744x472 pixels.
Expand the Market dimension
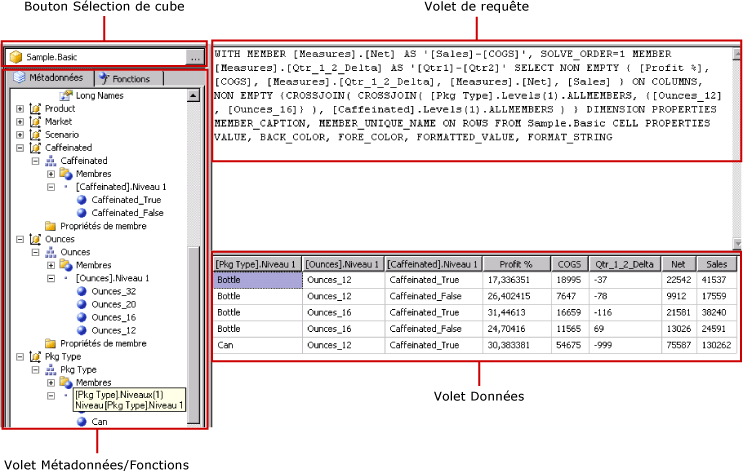click(x=20, y=121)
